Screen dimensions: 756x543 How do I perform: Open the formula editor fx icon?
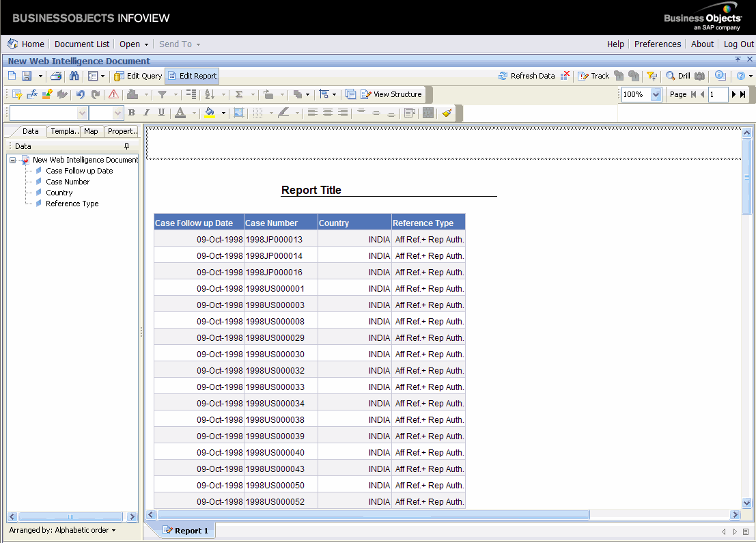(x=32, y=94)
